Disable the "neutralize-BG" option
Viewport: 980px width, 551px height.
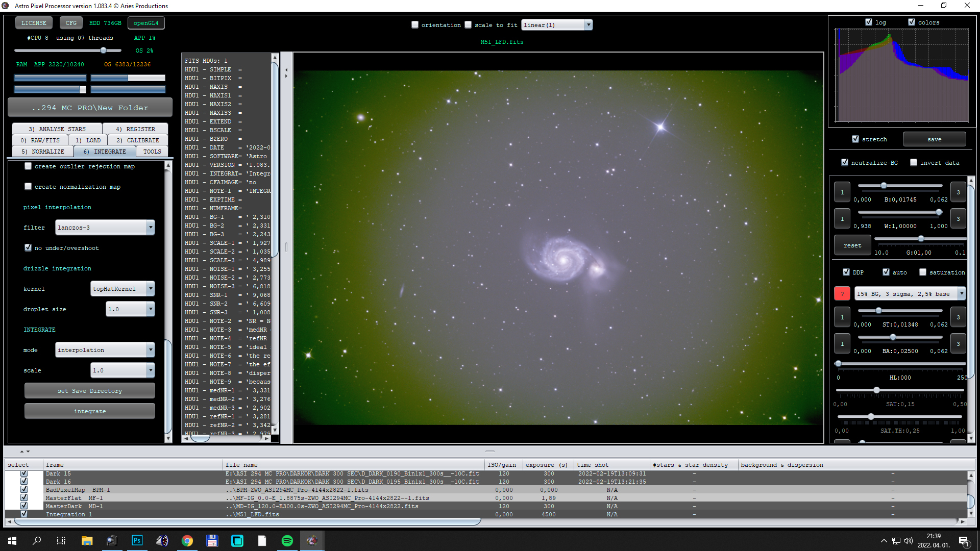point(845,162)
